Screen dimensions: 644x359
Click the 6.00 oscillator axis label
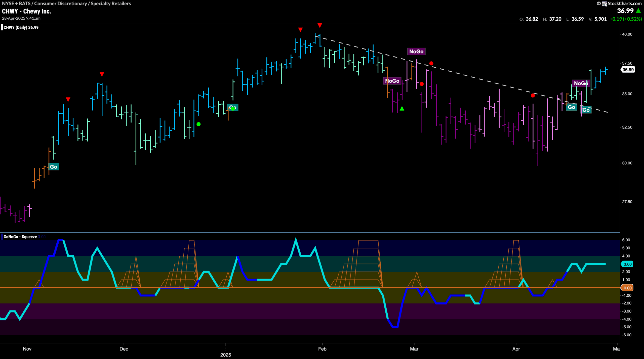tap(626, 240)
